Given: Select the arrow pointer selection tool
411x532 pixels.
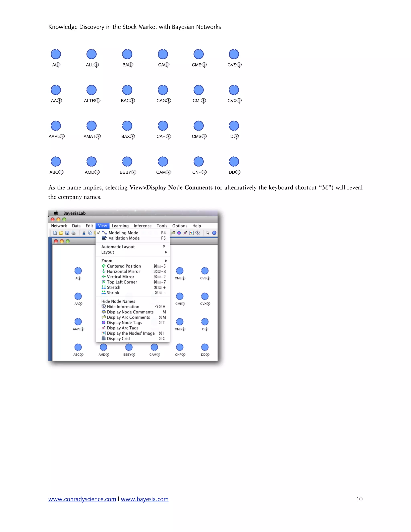Looking at the screenshot, I should [208, 233].
